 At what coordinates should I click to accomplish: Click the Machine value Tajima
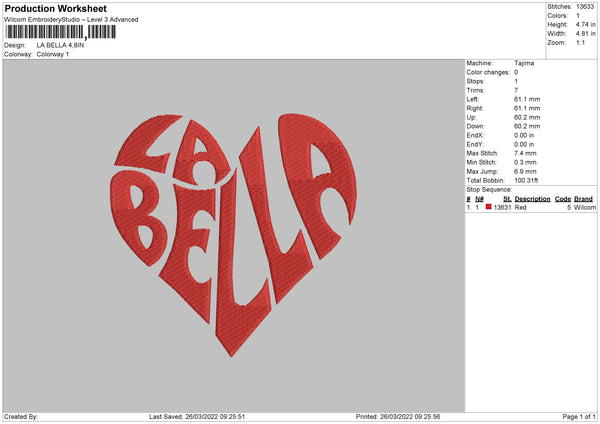[524, 63]
